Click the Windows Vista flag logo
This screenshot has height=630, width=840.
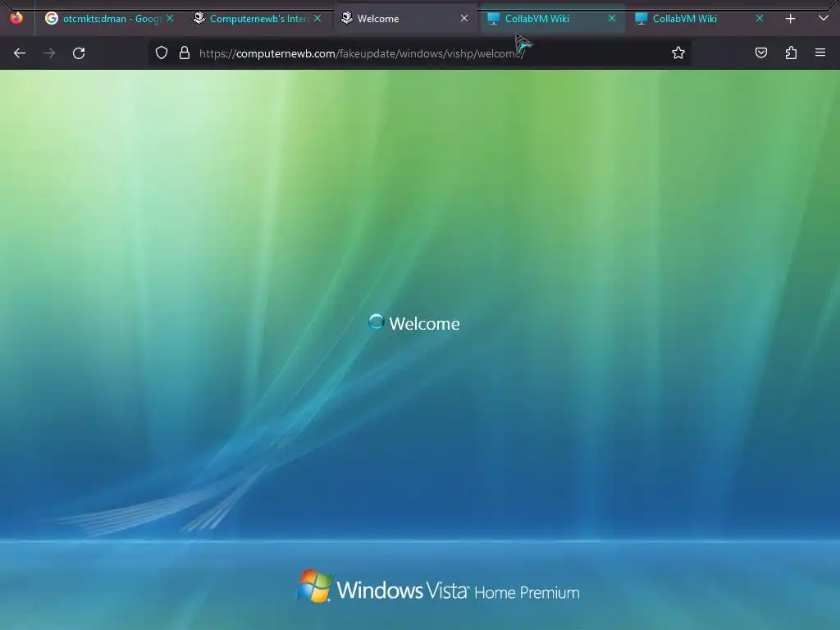click(314, 586)
